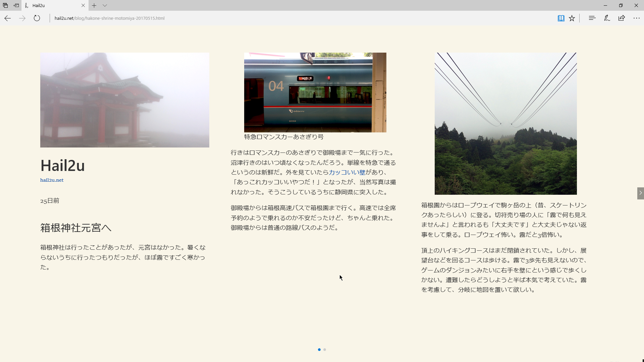Toggle off Reading view
644x362 pixels.
pyautogui.click(x=561, y=18)
